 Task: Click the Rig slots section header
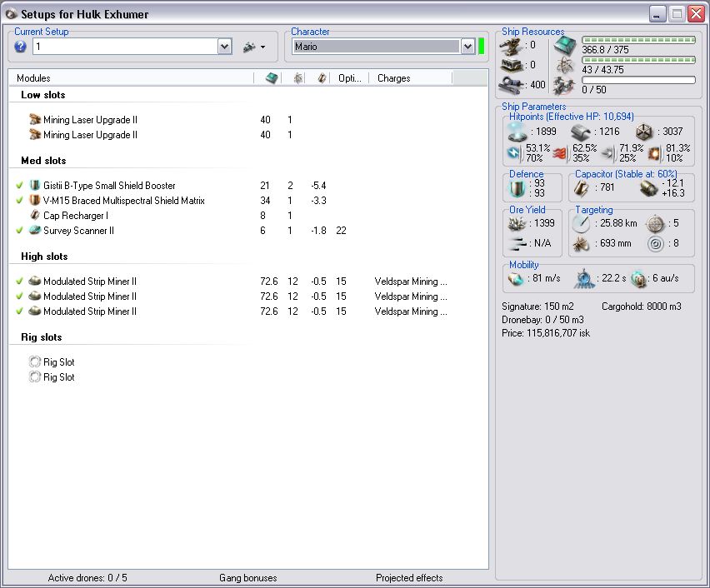pos(41,337)
